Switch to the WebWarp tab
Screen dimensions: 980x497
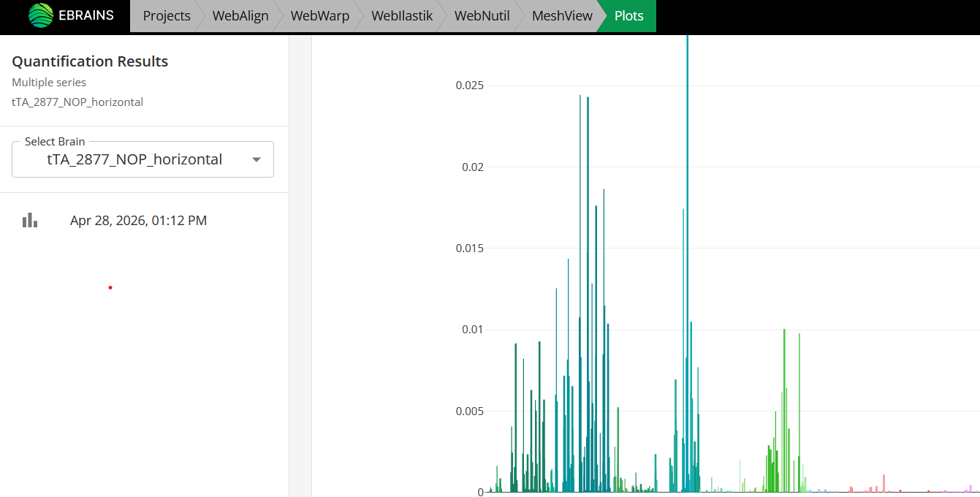click(320, 16)
